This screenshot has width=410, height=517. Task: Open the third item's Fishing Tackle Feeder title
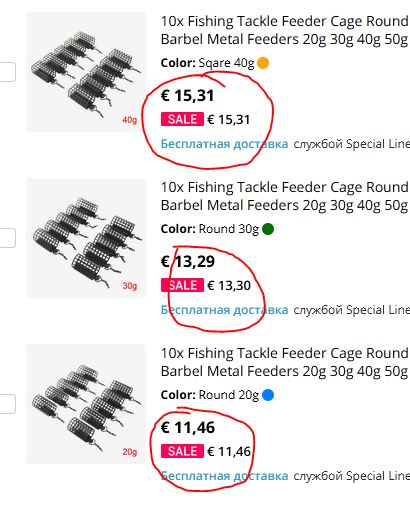pyautogui.click(x=285, y=362)
